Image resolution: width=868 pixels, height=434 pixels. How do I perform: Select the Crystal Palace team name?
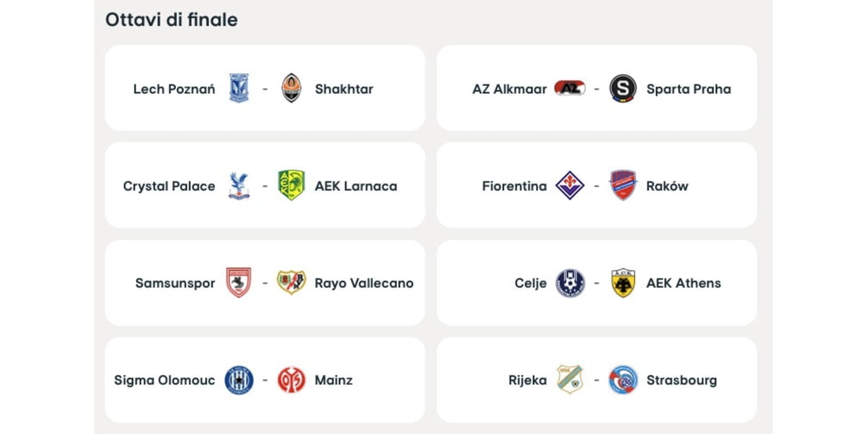[169, 186]
